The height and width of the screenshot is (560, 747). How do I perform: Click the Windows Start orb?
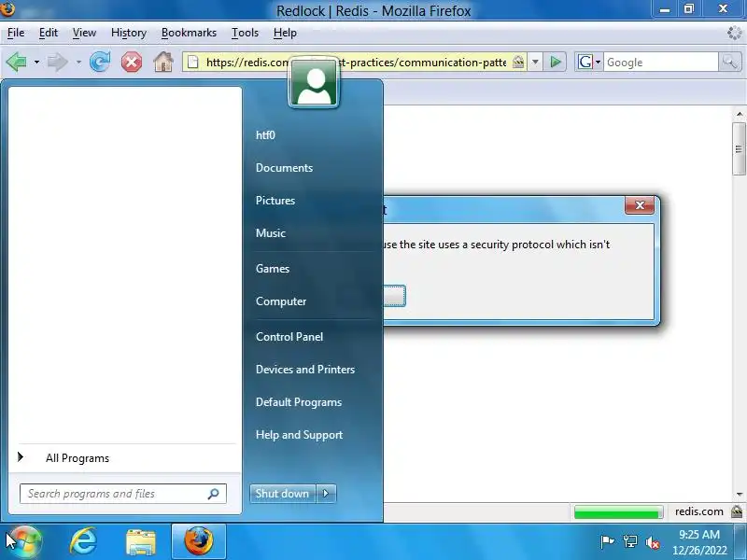point(23,541)
